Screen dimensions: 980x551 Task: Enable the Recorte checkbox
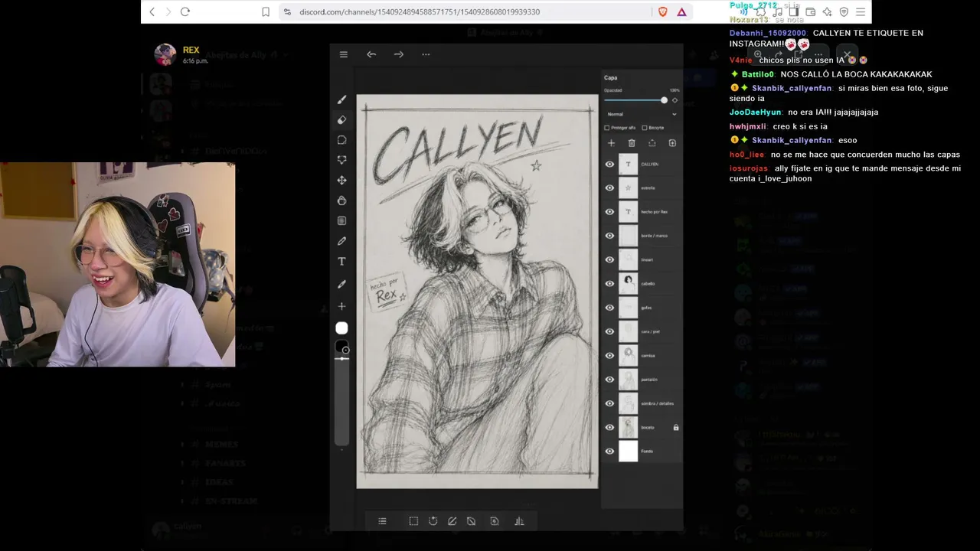645,128
